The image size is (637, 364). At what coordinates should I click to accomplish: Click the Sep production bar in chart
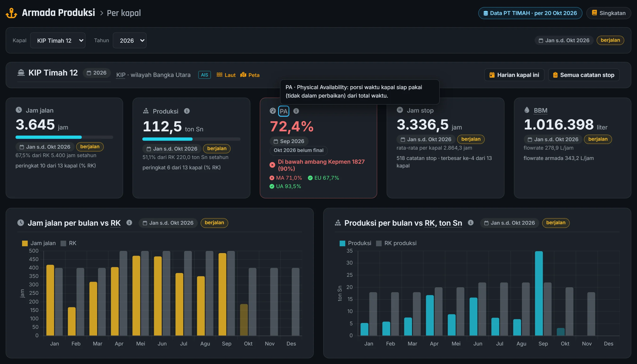pos(539,293)
